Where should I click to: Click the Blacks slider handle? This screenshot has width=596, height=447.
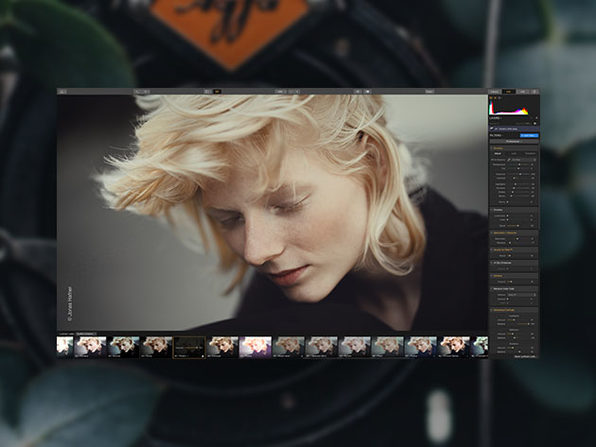[511, 196]
